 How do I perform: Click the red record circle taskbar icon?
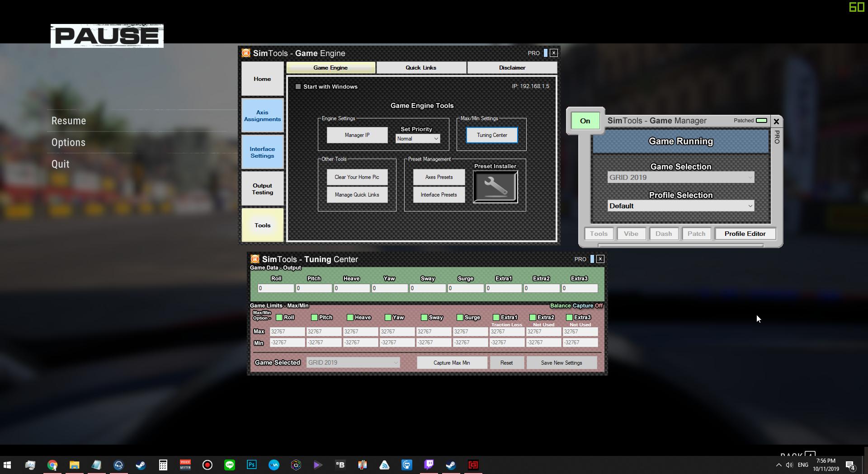pos(208,465)
